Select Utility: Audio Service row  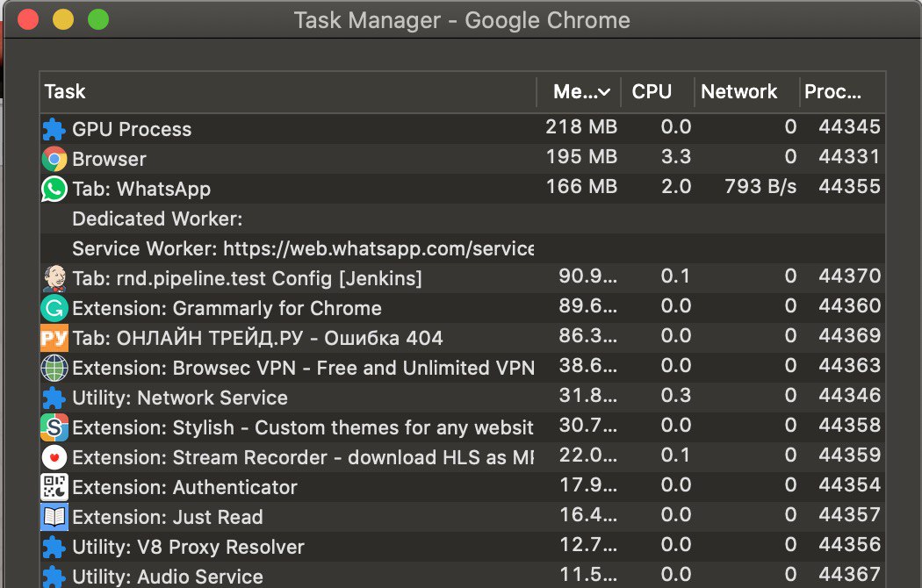[462, 576]
